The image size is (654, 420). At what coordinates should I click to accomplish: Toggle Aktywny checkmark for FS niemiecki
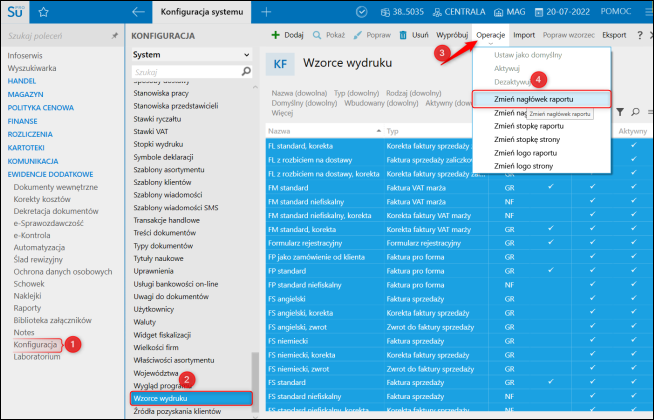(x=634, y=340)
